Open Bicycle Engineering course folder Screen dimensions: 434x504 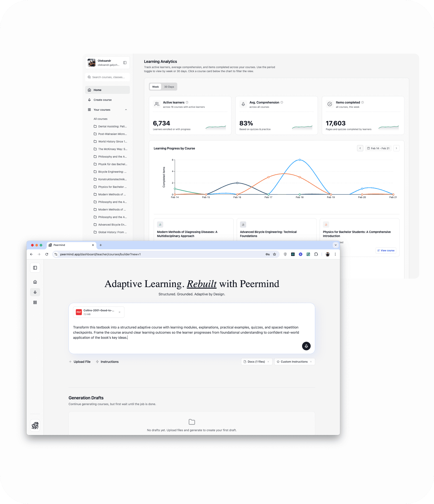(x=110, y=172)
